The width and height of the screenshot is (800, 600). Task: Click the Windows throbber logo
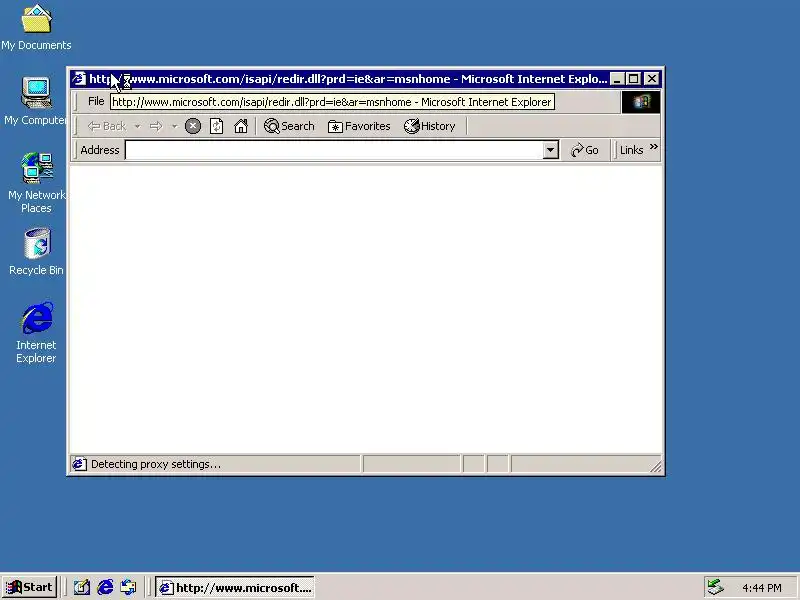pyautogui.click(x=641, y=102)
